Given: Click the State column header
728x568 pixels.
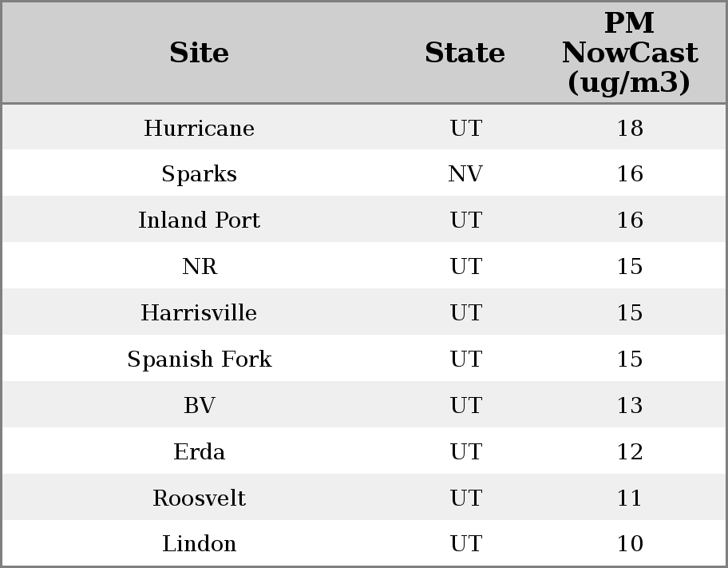Looking at the screenshot, I should pyautogui.click(x=465, y=54).
